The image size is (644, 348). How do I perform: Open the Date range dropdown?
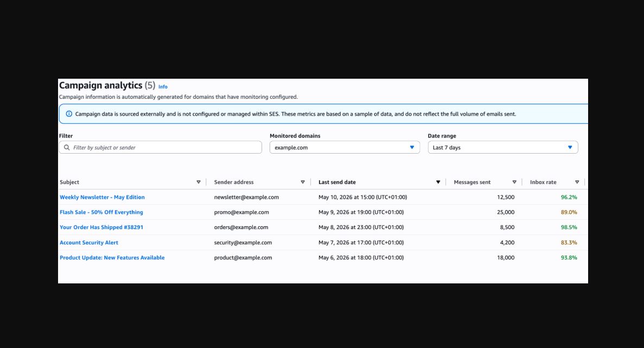pos(503,148)
